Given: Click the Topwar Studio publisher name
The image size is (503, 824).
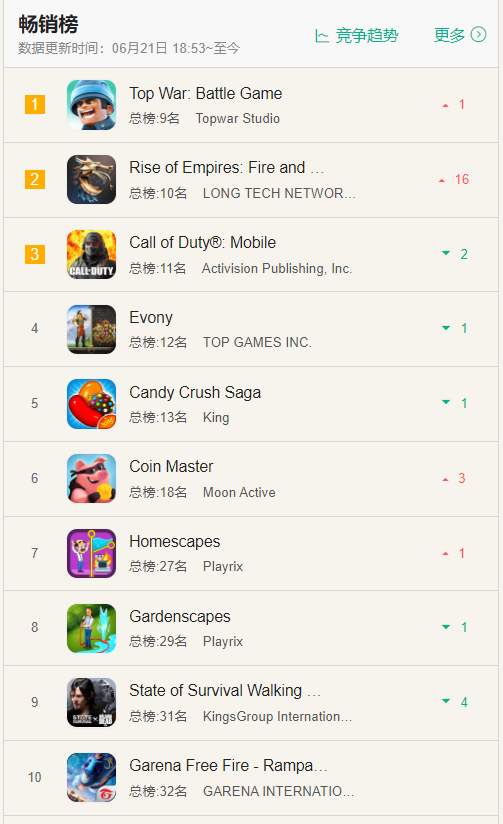Looking at the screenshot, I should [238, 118].
